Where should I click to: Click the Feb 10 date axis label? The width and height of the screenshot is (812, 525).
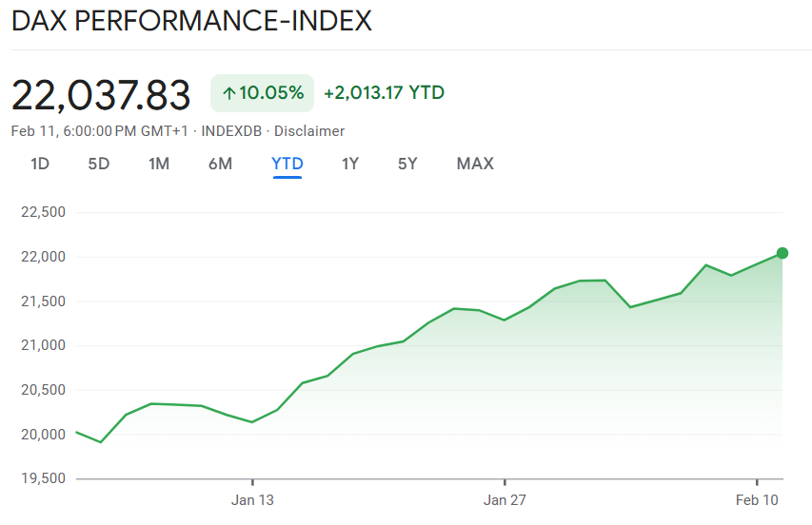tap(757, 498)
